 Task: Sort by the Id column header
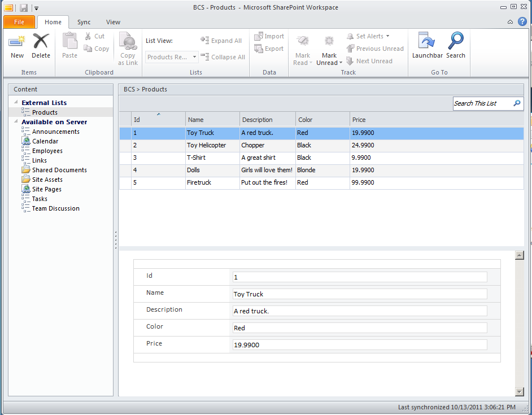[x=158, y=120]
